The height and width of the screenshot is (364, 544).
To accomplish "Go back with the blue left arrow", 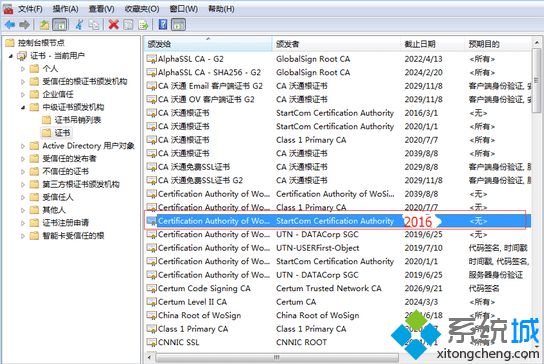I will (x=10, y=25).
